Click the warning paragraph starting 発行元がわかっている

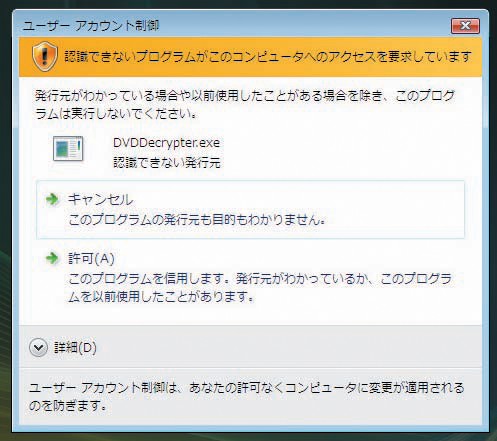click(245, 105)
